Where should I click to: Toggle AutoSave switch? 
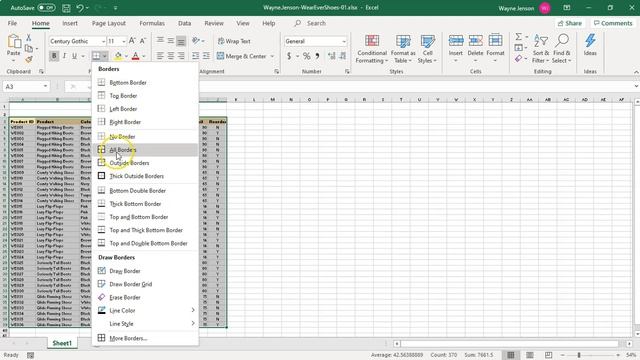(x=46, y=8)
